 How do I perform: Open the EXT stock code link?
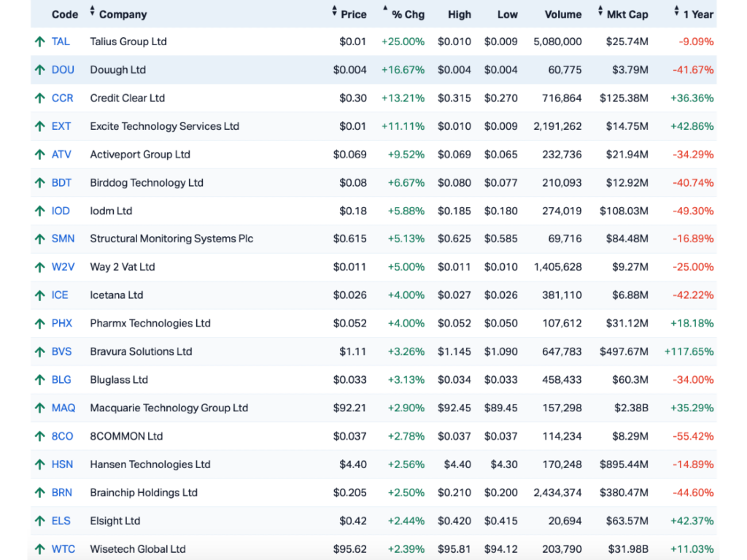point(61,126)
